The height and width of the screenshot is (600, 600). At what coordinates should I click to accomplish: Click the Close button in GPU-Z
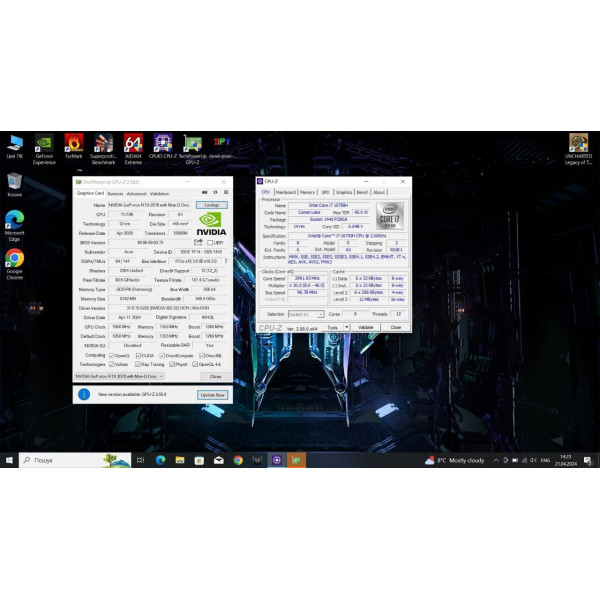(x=215, y=377)
